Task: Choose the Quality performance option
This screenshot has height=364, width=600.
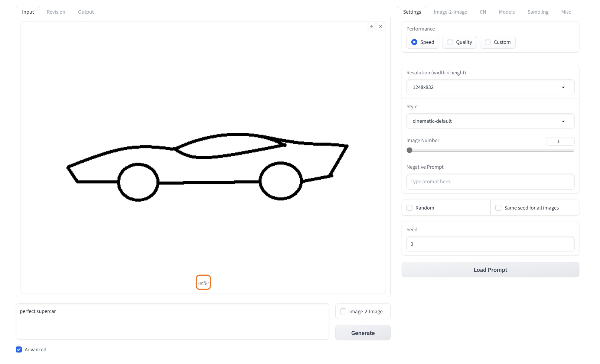Action: [450, 42]
